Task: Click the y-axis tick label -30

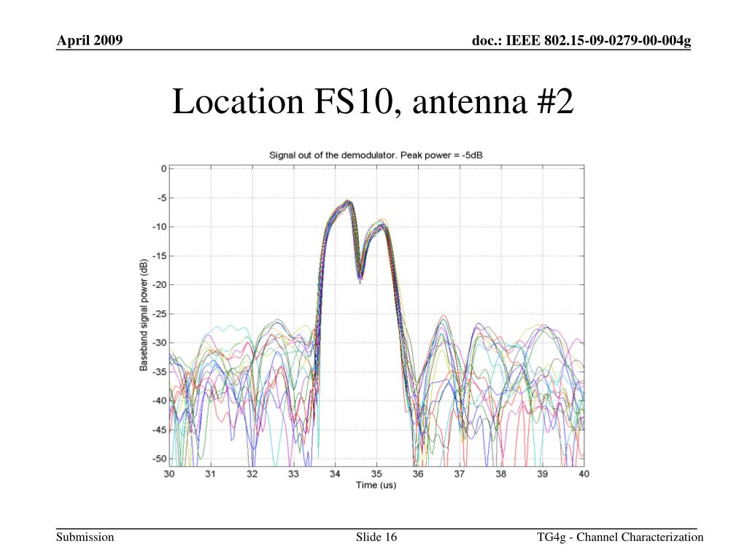Action: pos(160,343)
